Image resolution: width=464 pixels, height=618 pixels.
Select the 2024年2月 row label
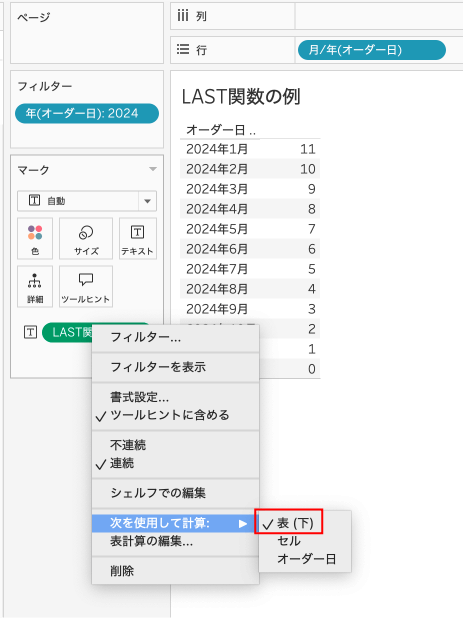point(217,169)
